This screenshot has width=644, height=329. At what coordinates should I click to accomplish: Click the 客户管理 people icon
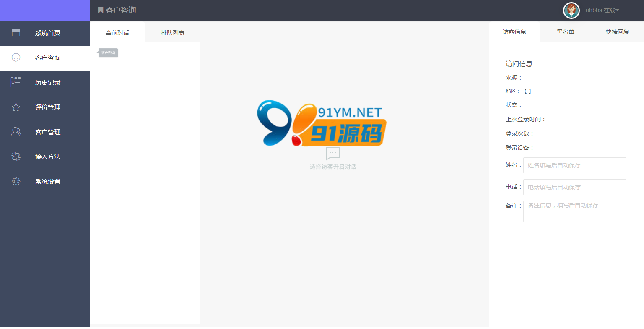(x=16, y=132)
